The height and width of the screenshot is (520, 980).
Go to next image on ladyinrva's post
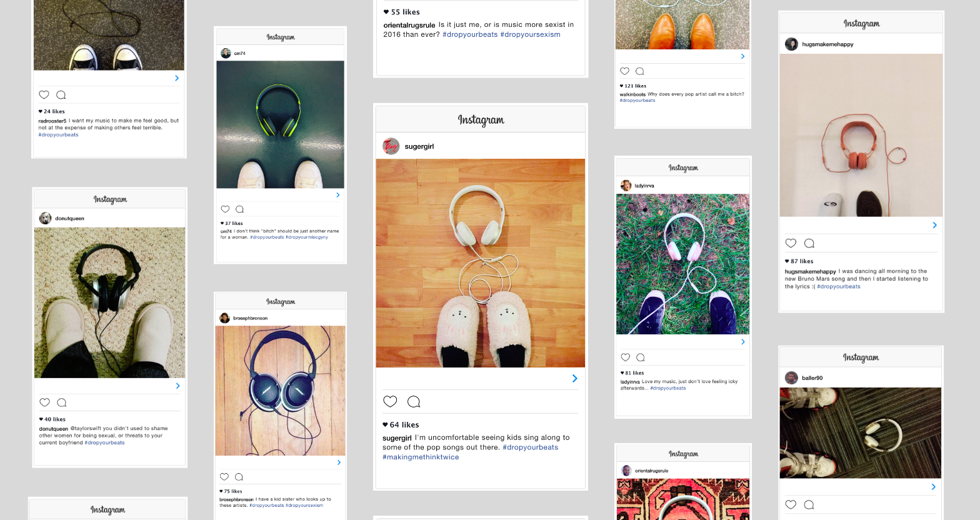(x=743, y=342)
